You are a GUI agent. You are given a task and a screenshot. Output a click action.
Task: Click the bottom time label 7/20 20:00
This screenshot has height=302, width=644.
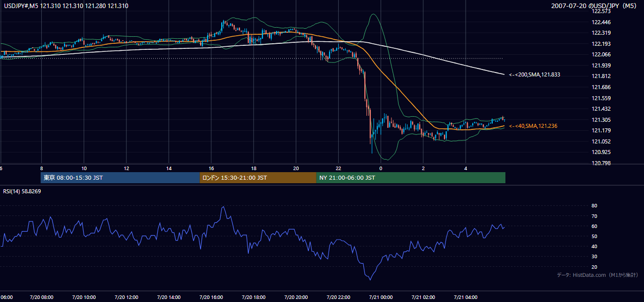pos(296,297)
